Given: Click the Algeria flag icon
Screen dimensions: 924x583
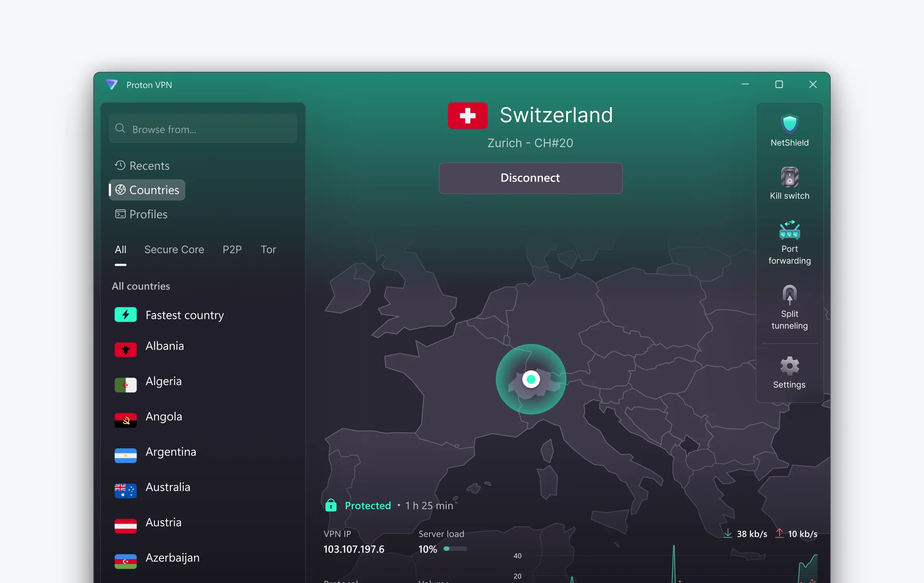Looking at the screenshot, I should [x=125, y=385].
